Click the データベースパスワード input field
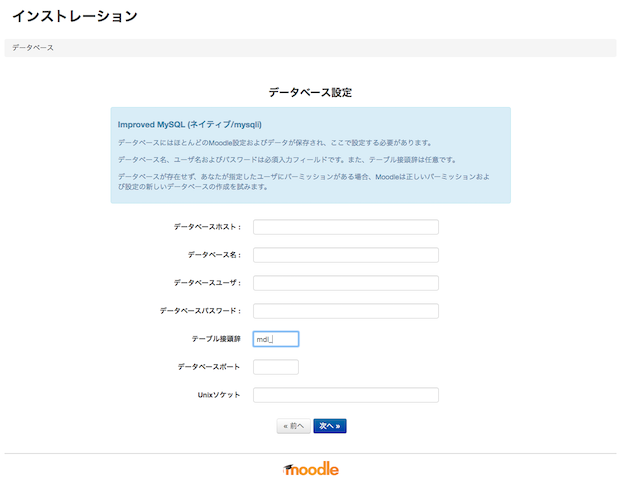The width and height of the screenshot is (619, 484). [x=345, y=311]
